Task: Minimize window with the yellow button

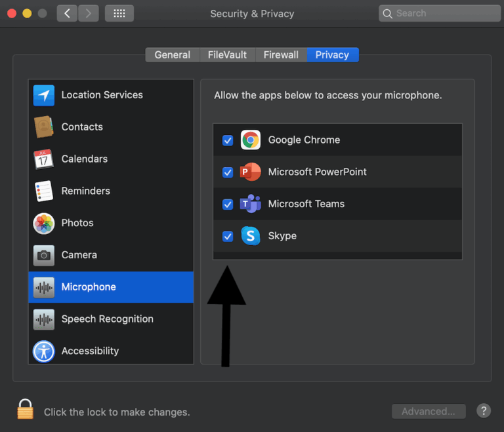Action: (27, 14)
